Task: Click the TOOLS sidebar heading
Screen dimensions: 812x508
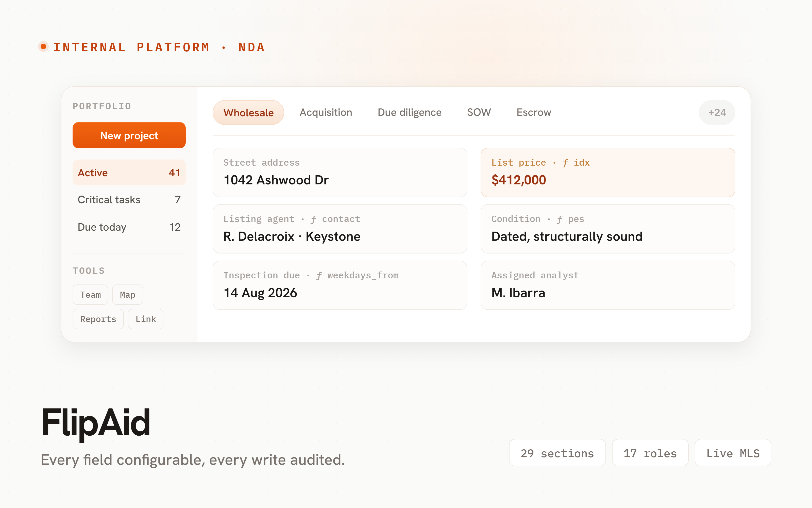Action: tap(89, 271)
